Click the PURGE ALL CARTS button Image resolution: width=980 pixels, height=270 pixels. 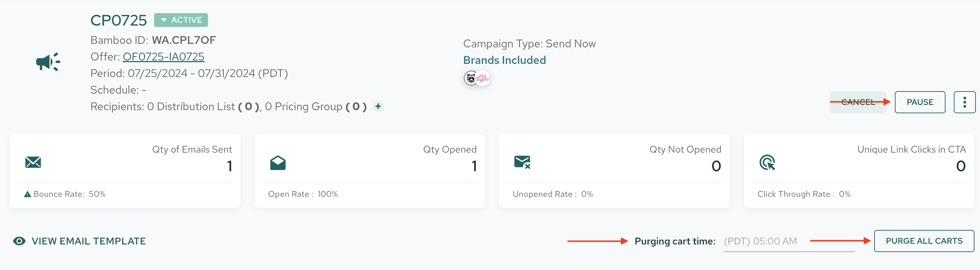tap(924, 241)
